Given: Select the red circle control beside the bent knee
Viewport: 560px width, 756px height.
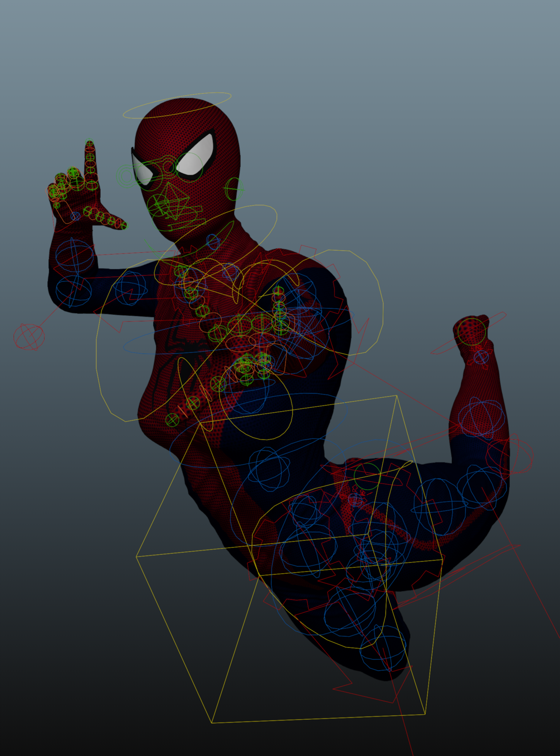Looking at the screenshot, I should (510, 455).
